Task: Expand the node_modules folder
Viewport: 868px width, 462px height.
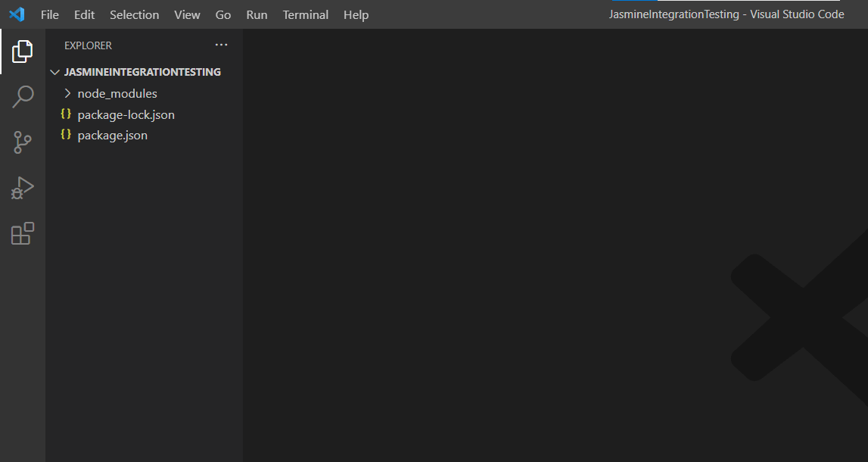Action: [x=67, y=93]
